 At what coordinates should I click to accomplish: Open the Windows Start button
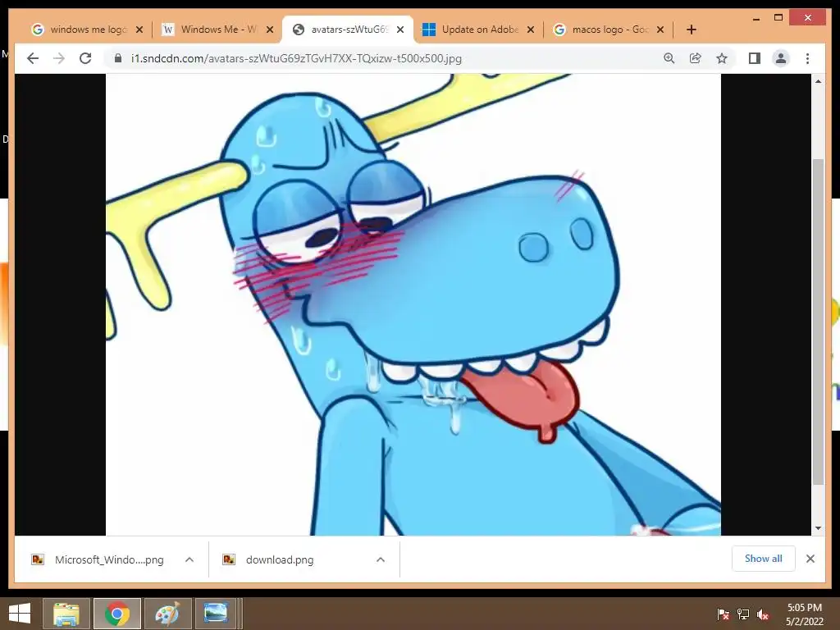20,614
